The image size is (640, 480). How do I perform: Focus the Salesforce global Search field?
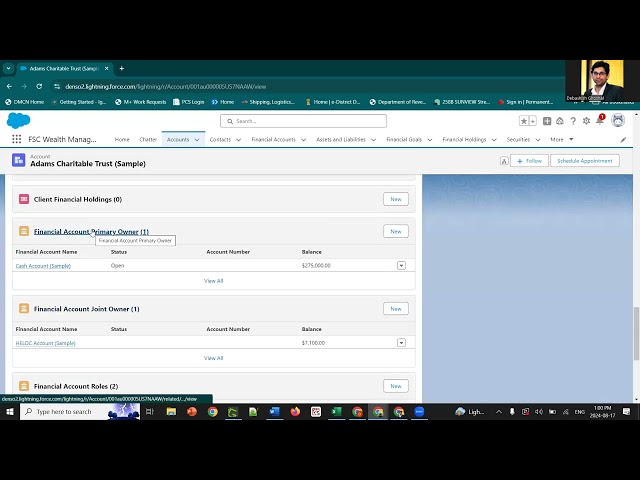click(303, 121)
